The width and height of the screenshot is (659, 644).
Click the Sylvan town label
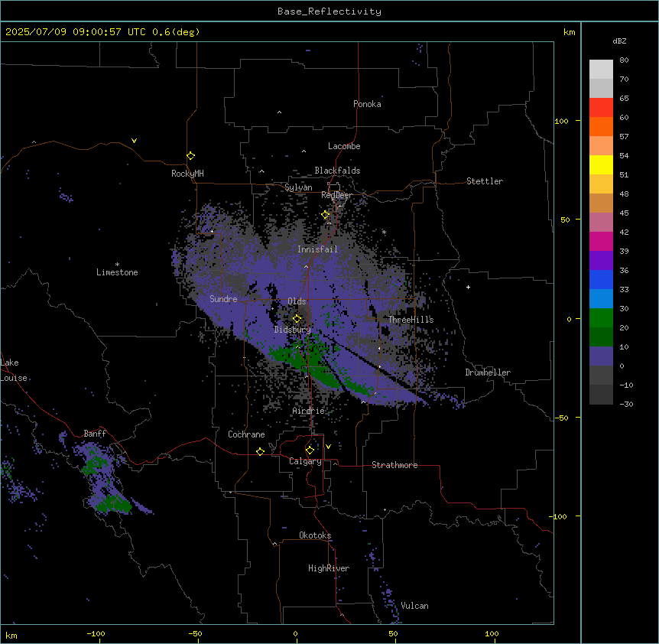pyautogui.click(x=298, y=187)
